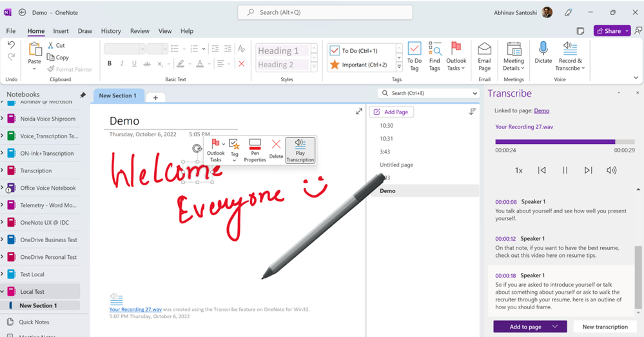Click the text highlight color icon
644x337 pixels.
point(180,63)
